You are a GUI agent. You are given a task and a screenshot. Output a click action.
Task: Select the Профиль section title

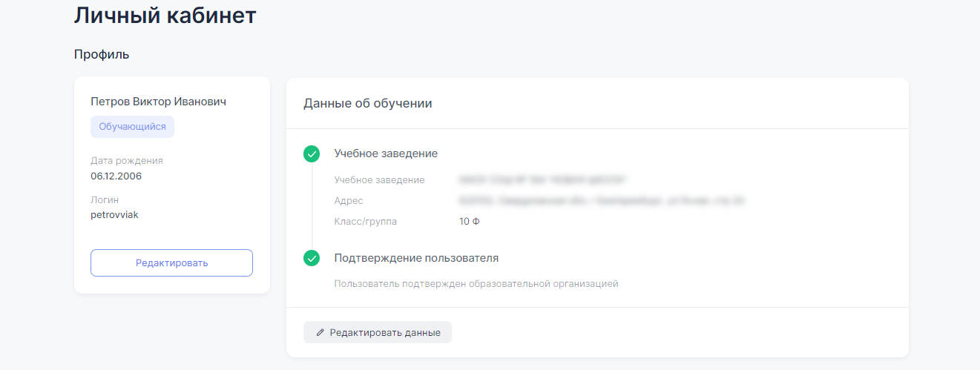tap(102, 54)
